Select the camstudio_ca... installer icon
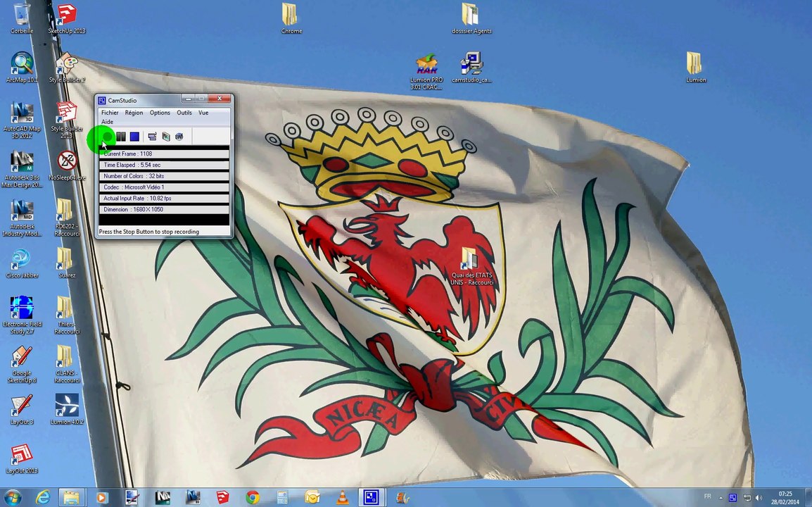This screenshot has width=812, height=507. click(x=471, y=68)
